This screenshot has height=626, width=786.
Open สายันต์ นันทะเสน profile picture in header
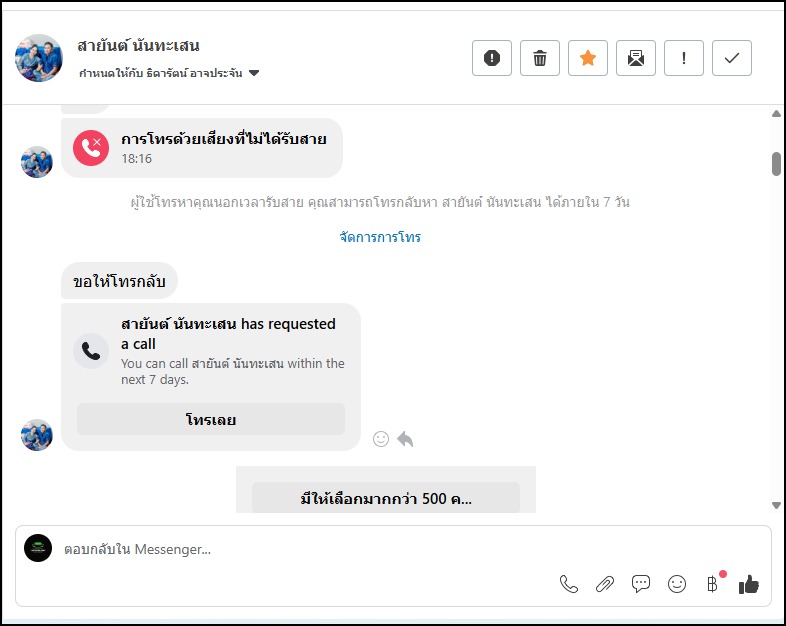pos(39,58)
